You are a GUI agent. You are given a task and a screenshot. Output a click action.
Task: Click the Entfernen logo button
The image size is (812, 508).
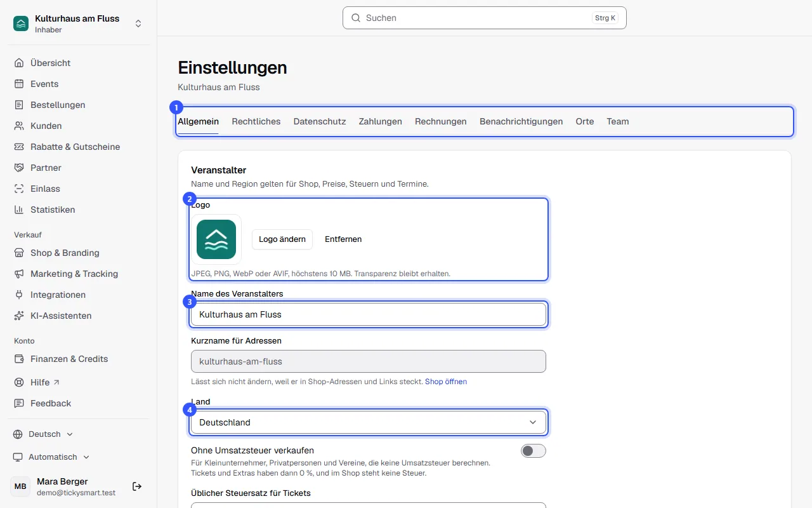pyautogui.click(x=343, y=239)
